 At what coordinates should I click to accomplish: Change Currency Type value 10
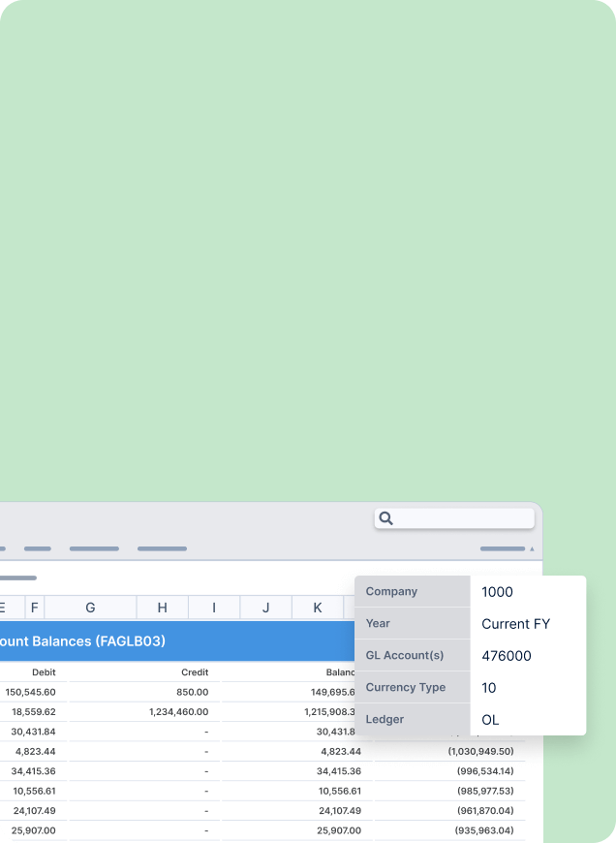point(488,688)
